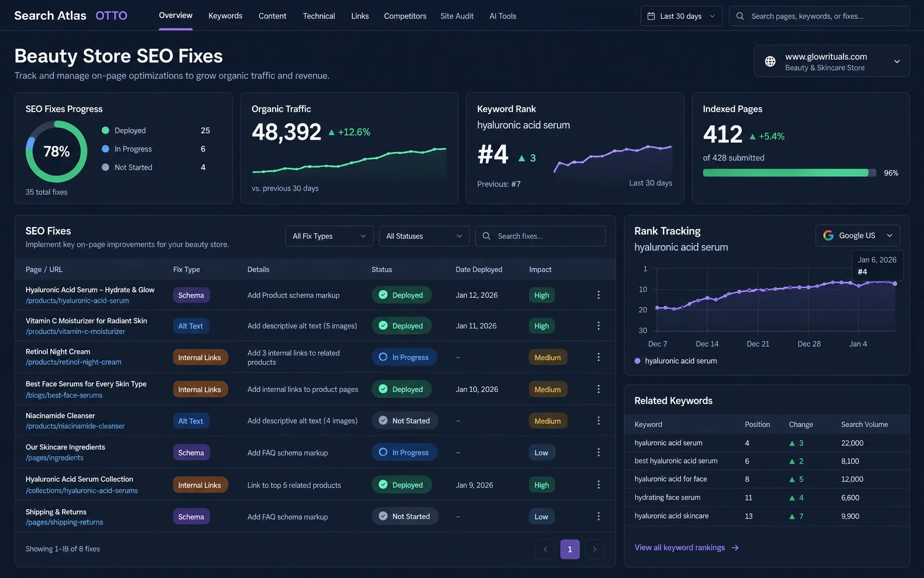Click In Progress status for Retinol Night Cream
The width and height of the screenshot is (924, 578).
coord(405,357)
